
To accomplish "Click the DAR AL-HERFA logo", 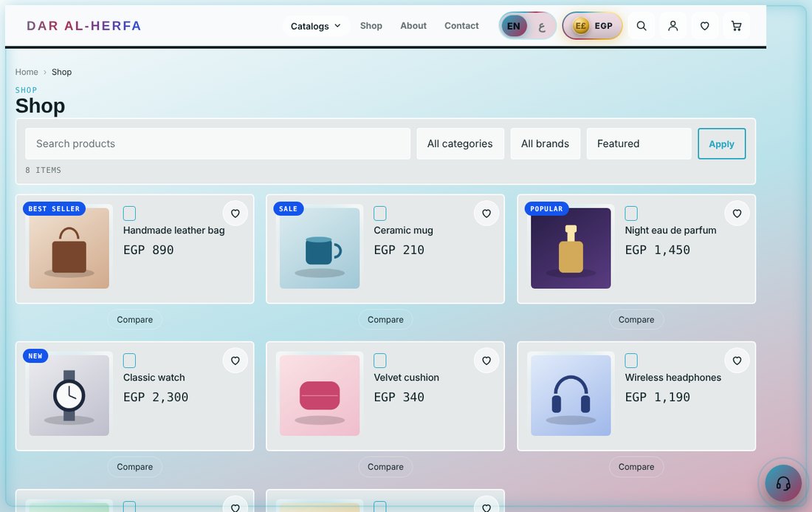I will [x=84, y=26].
